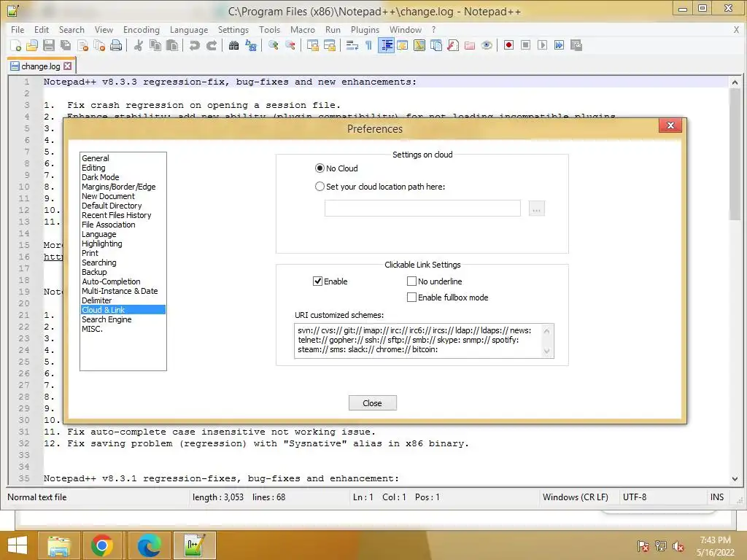Click the Monitoring eye icon
Image resolution: width=747 pixels, height=560 pixels.
(487, 45)
